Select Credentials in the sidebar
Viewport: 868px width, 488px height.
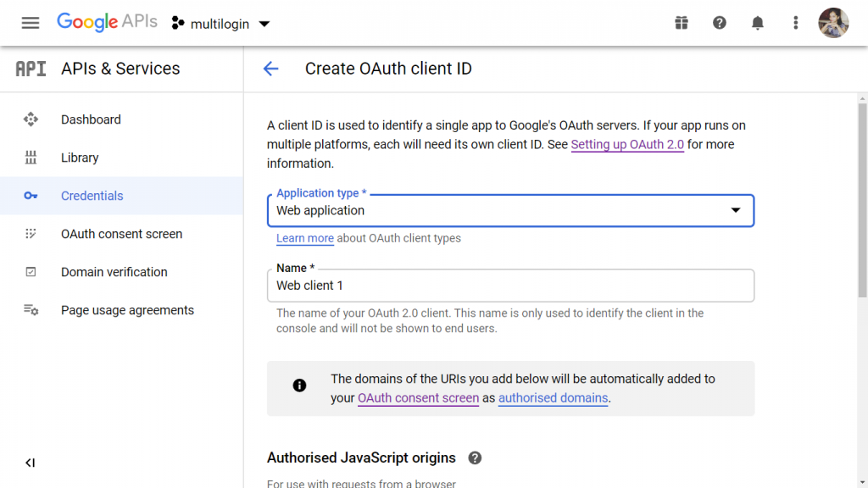[92, 196]
